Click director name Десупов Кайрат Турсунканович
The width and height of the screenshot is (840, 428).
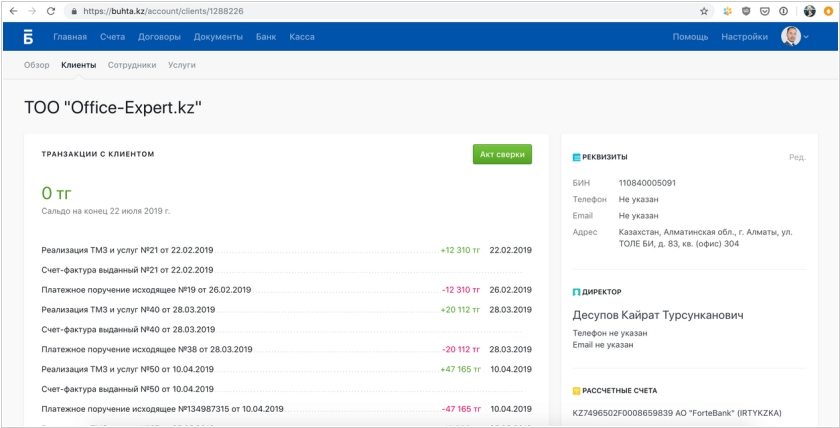pyautogui.click(x=658, y=315)
